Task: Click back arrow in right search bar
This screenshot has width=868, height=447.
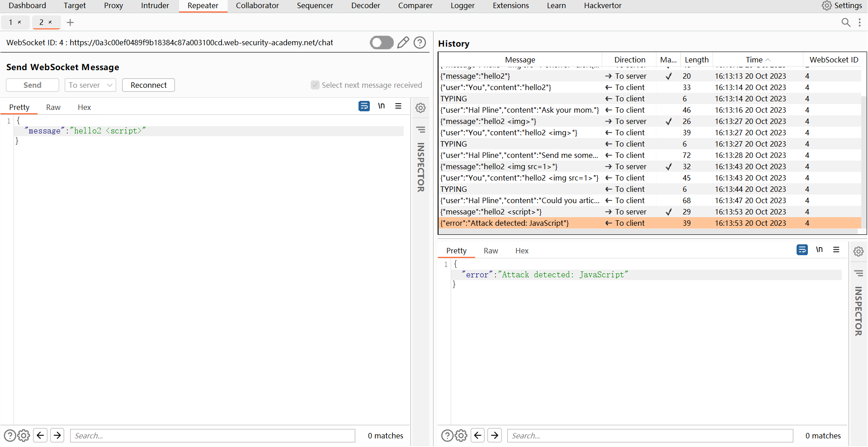Action: coord(477,435)
